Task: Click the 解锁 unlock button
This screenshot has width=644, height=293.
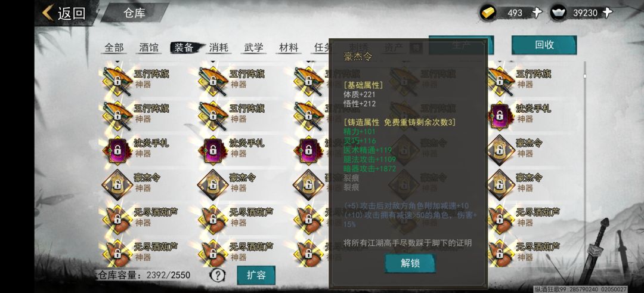Action: [410, 263]
